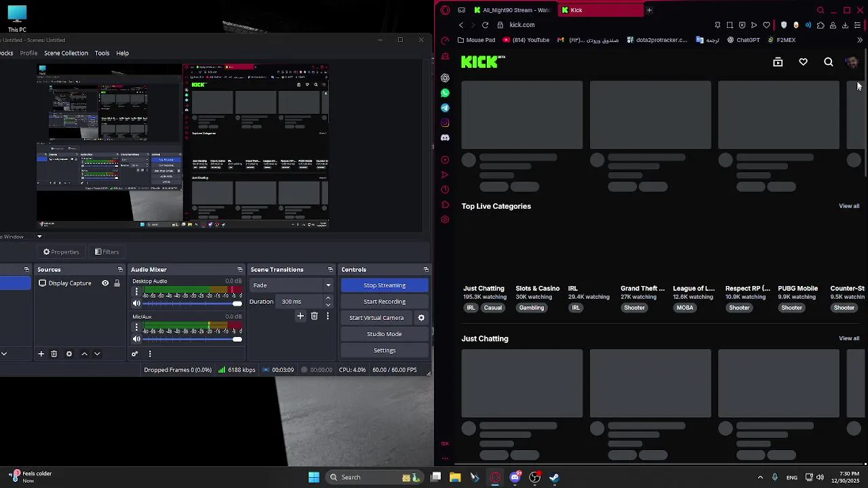Toggle Display Capture visibility eye
Screen dimensions: 868x488
[x=105, y=283]
